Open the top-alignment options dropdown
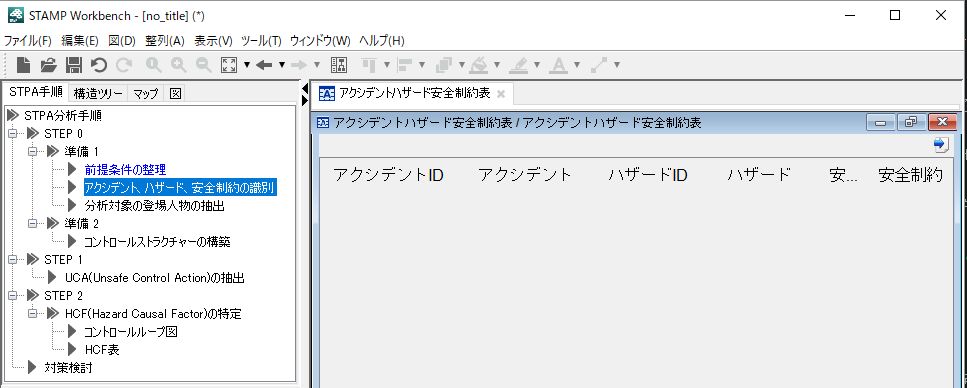This screenshot has height=388, width=967. tap(387, 65)
